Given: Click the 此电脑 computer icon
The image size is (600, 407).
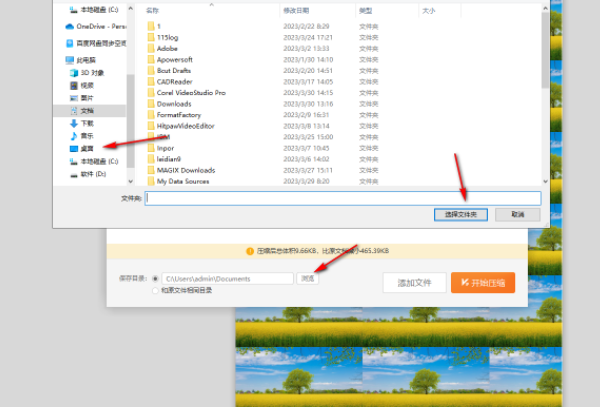Looking at the screenshot, I should (69, 60).
